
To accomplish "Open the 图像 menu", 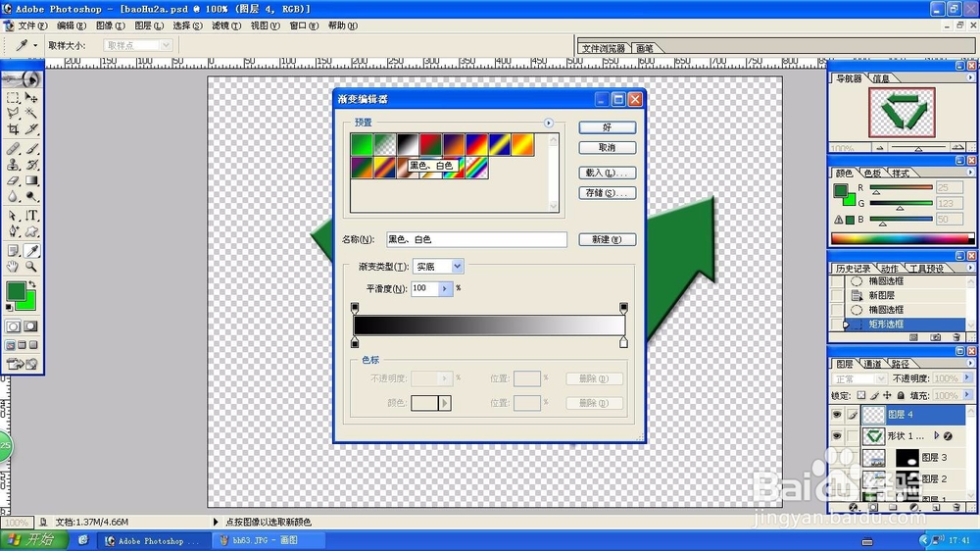I will 111,25.
